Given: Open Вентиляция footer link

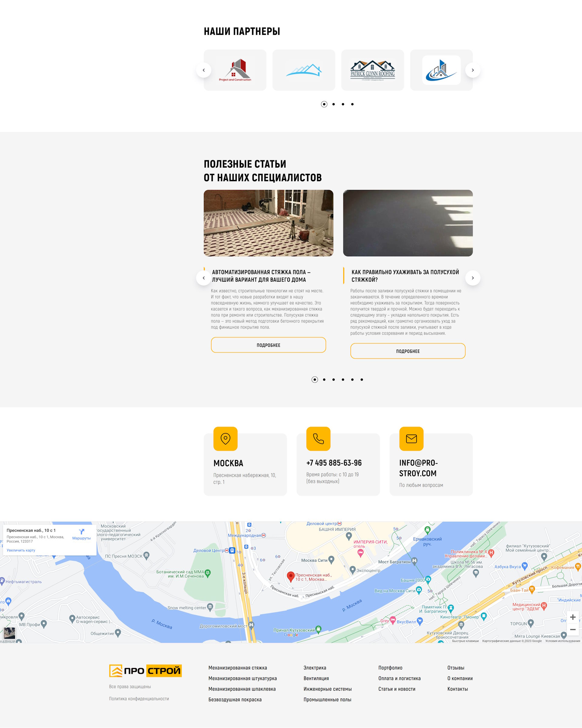Looking at the screenshot, I should [x=316, y=678].
